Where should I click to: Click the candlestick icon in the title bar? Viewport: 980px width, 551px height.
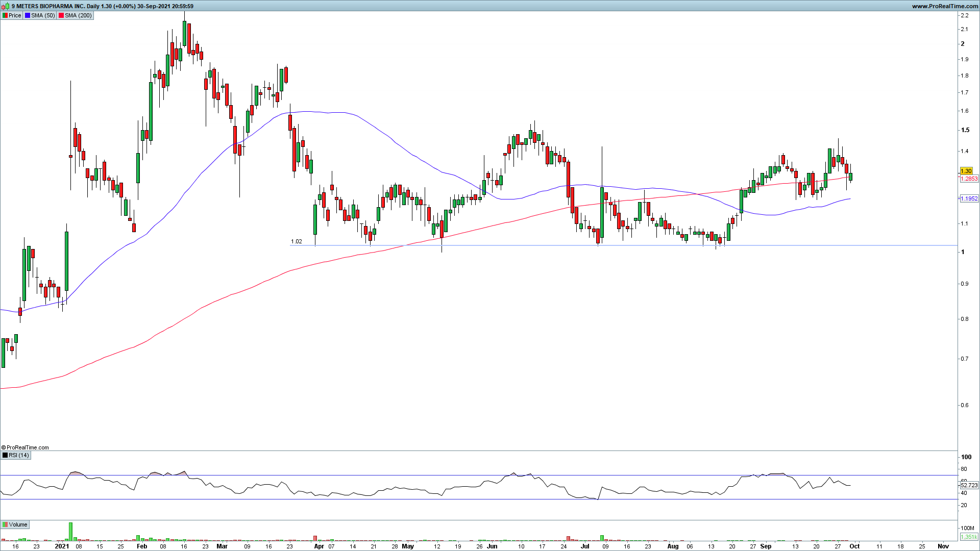(6, 6)
